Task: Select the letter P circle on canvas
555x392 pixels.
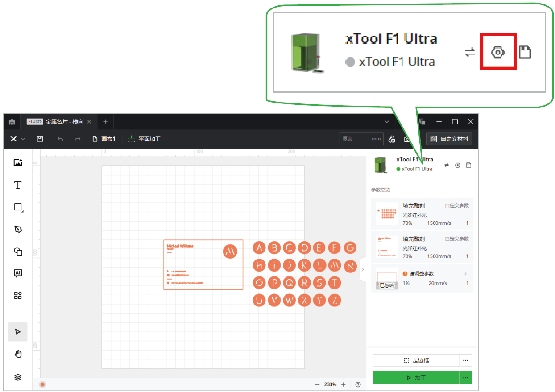Action: point(274,283)
